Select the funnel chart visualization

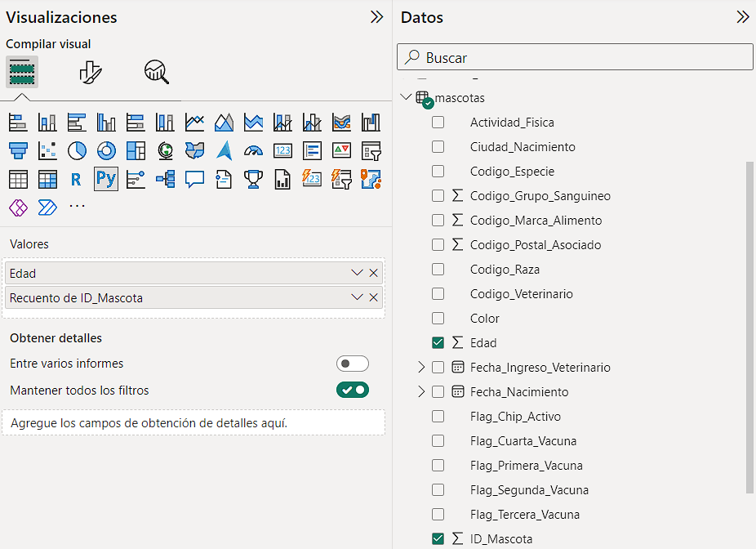(x=18, y=151)
